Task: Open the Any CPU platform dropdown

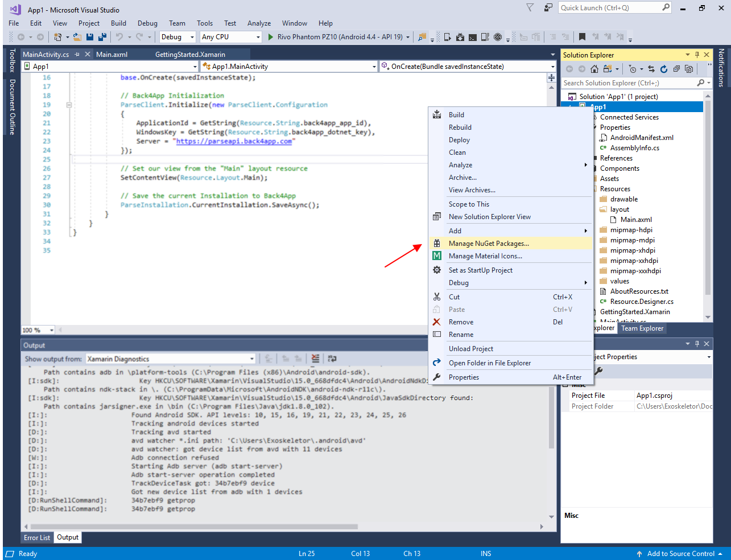Action: coord(231,37)
